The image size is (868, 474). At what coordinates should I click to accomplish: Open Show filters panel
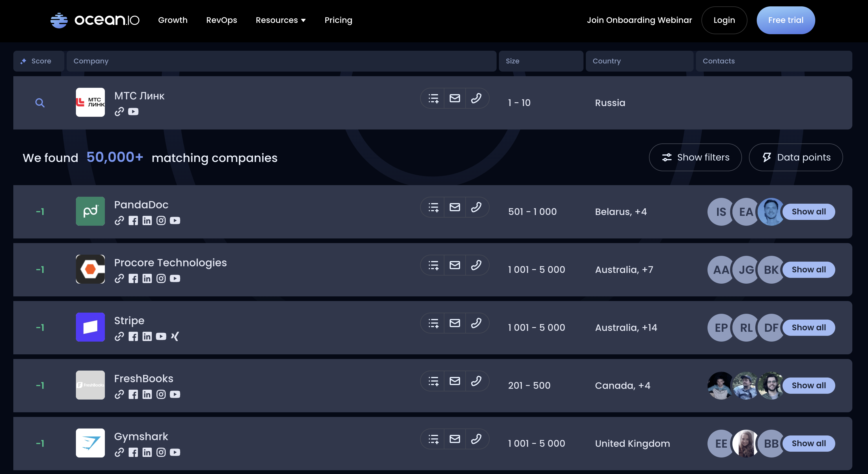[x=695, y=157]
